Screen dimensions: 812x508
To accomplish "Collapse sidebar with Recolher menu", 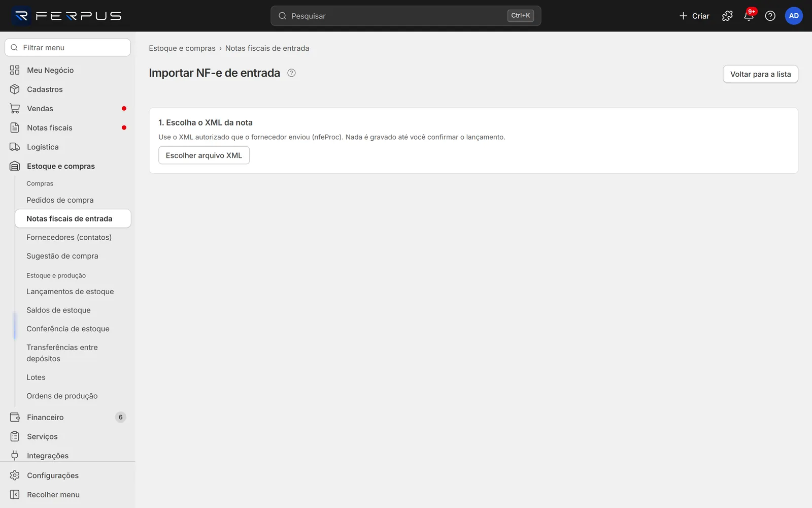I will (x=67, y=495).
